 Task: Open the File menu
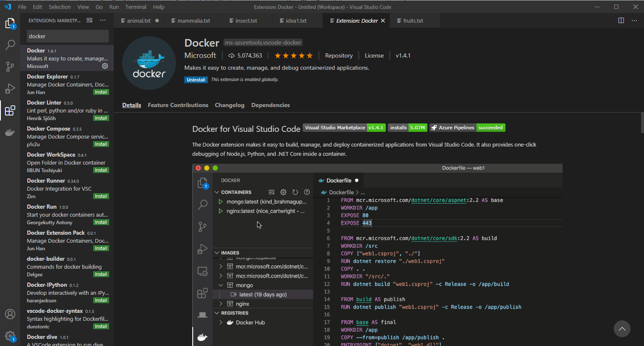(22, 7)
